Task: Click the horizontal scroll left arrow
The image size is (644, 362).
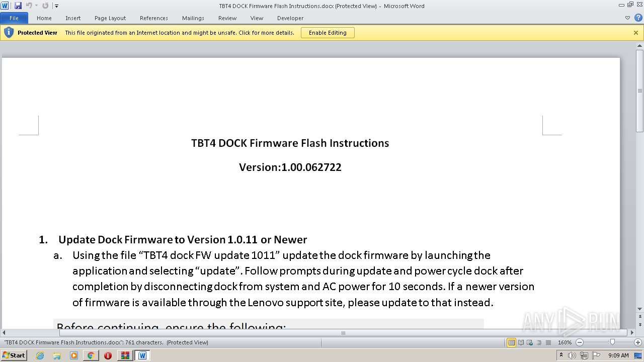Action: coord(4,333)
